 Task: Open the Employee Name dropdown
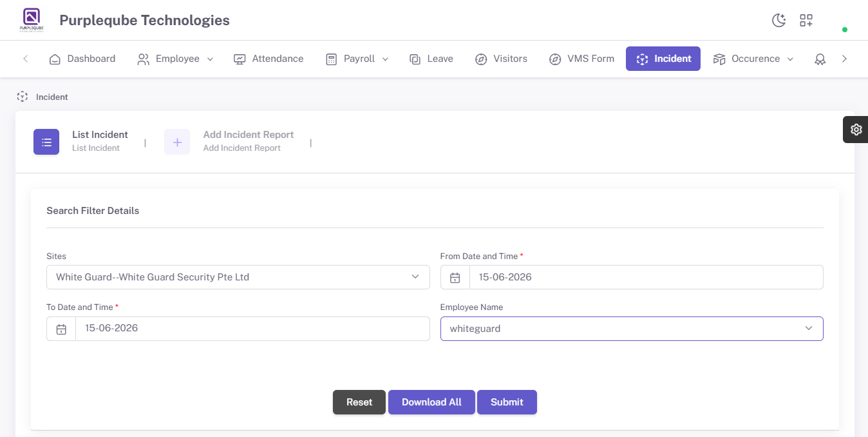[632, 329]
